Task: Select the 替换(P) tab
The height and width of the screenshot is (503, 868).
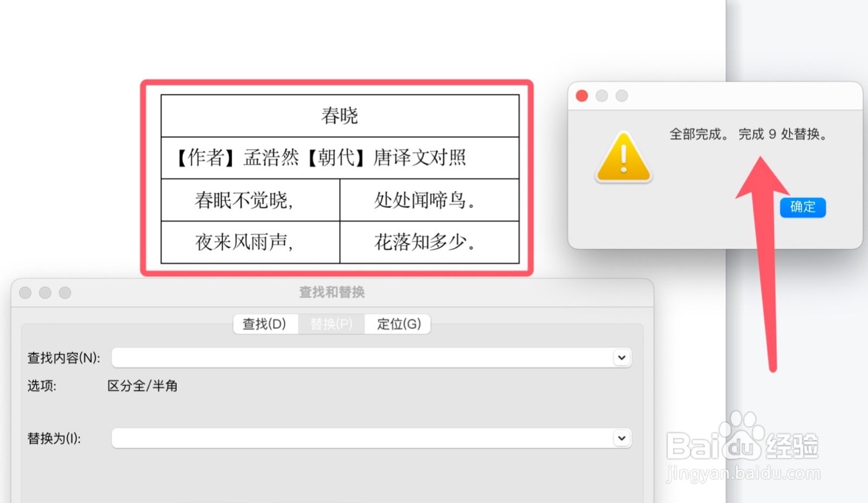Action: click(x=331, y=324)
